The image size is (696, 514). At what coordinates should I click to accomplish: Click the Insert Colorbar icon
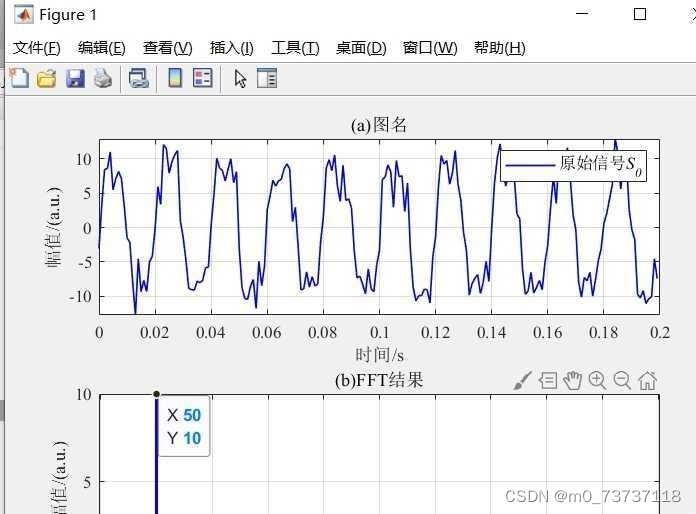point(175,79)
